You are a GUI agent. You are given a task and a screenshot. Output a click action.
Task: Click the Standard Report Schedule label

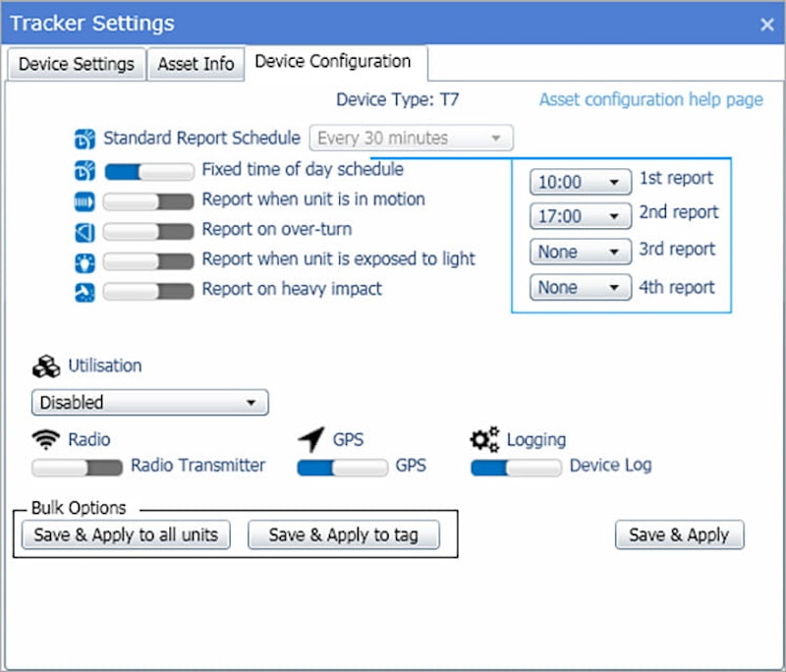click(x=202, y=138)
